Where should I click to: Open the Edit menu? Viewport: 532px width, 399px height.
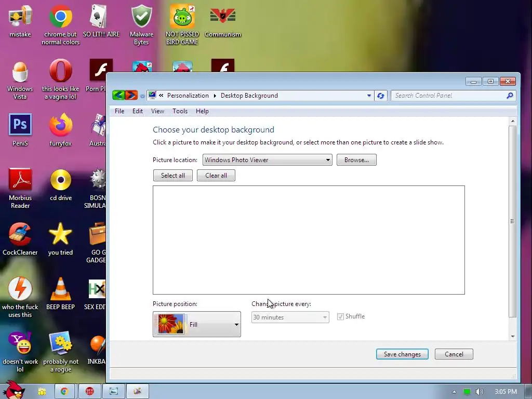pyautogui.click(x=137, y=111)
